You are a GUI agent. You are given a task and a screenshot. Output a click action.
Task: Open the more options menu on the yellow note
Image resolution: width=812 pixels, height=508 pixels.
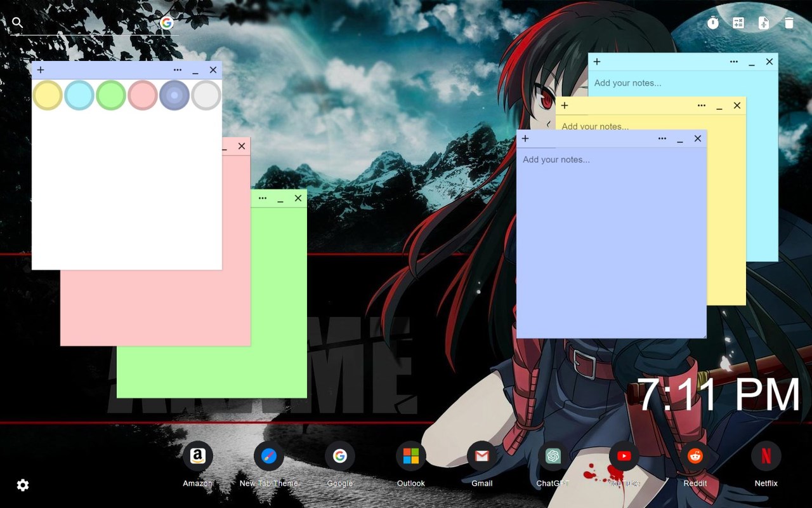point(702,105)
